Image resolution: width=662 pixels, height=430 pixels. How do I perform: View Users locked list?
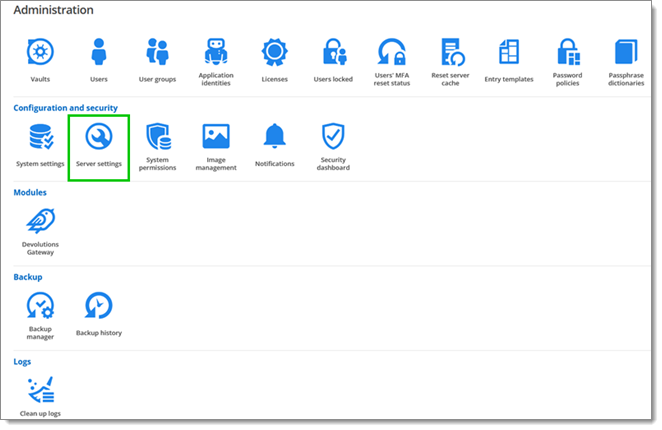333,53
